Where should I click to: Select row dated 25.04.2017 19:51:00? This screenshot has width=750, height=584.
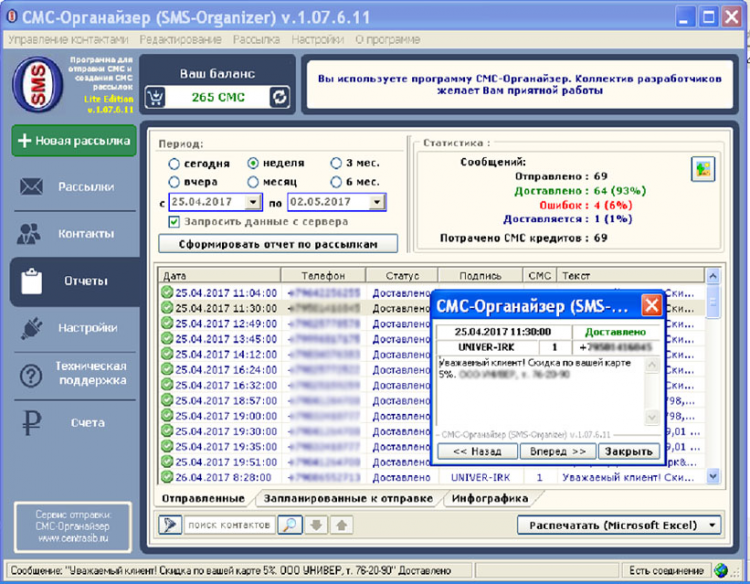tap(295, 462)
